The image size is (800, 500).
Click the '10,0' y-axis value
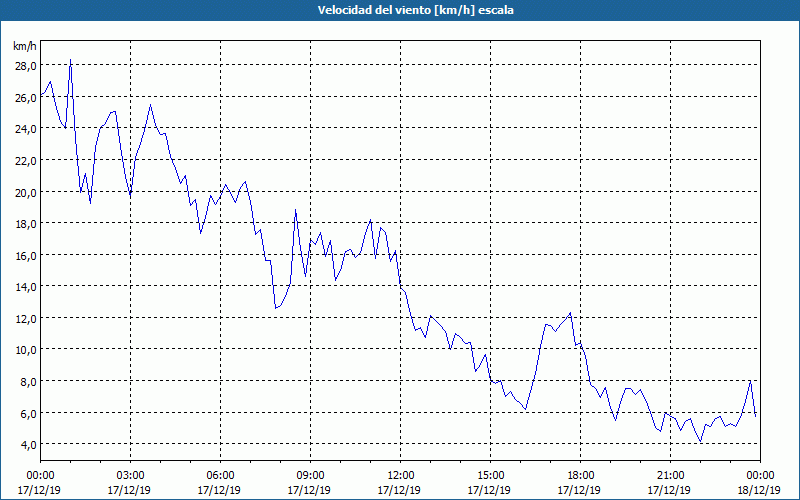pyautogui.click(x=26, y=351)
